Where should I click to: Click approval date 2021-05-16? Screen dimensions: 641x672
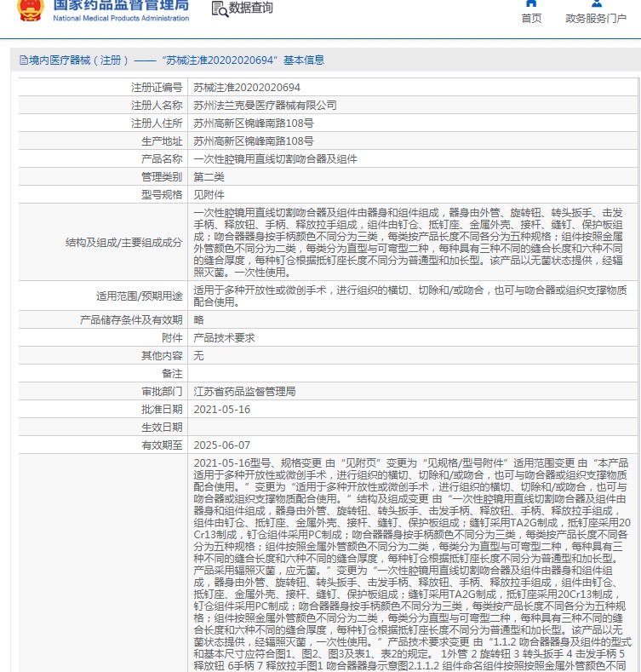[x=222, y=410]
